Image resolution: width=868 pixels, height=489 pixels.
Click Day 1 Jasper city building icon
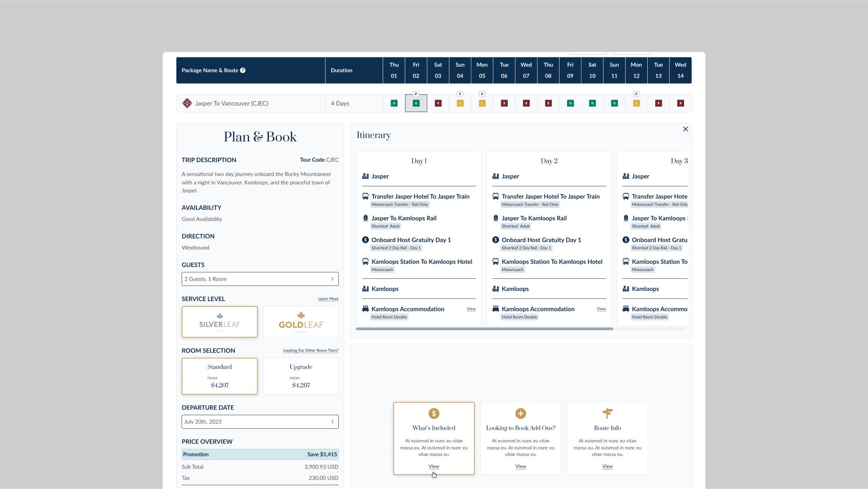365,176
